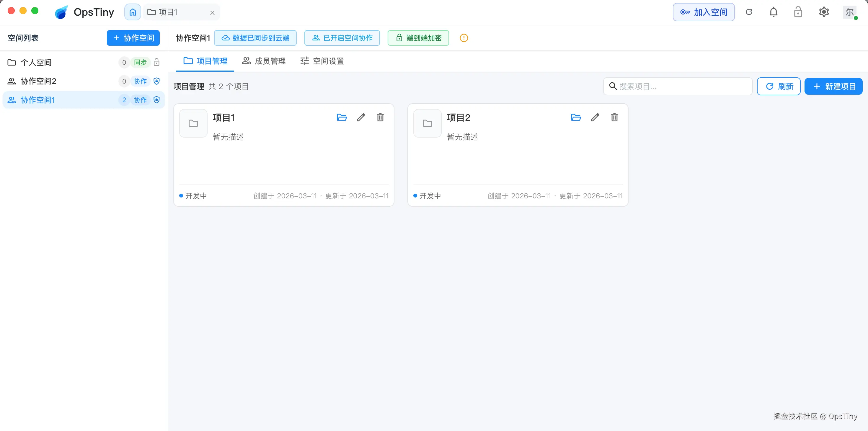Viewport: 868px width, 431px height.
Task: Click the 加入空间 button
Action: [704, 12]
